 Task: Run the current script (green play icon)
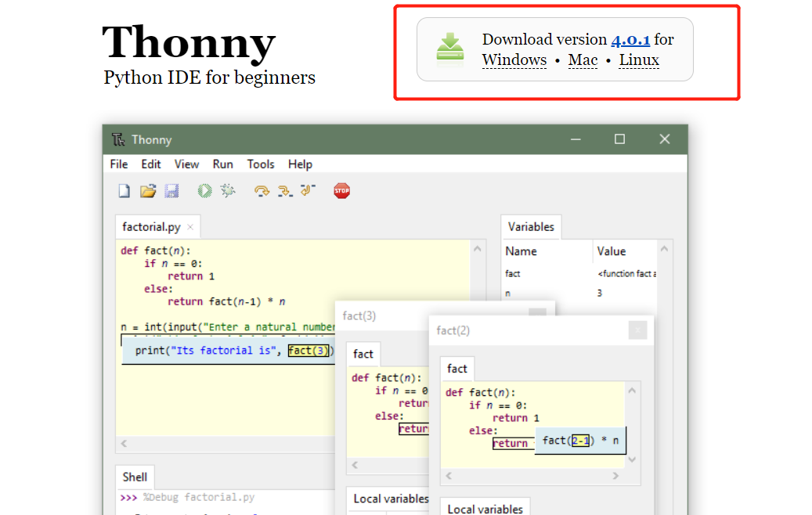[204, 191]
